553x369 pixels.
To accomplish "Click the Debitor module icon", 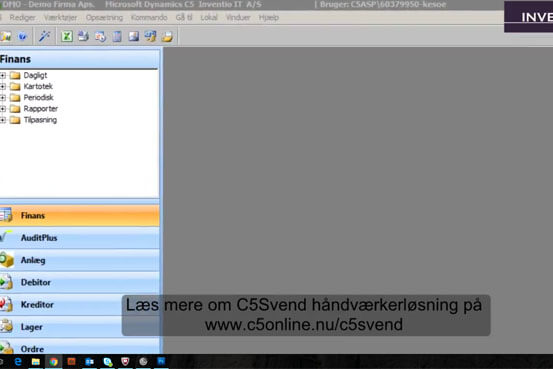I will 6,282.
